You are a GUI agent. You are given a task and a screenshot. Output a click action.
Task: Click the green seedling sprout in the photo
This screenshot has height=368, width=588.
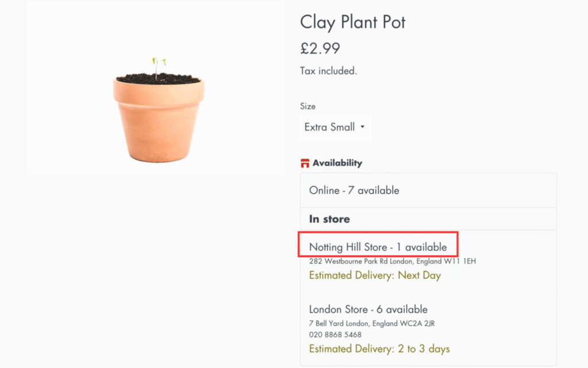(x=158, y=64)
